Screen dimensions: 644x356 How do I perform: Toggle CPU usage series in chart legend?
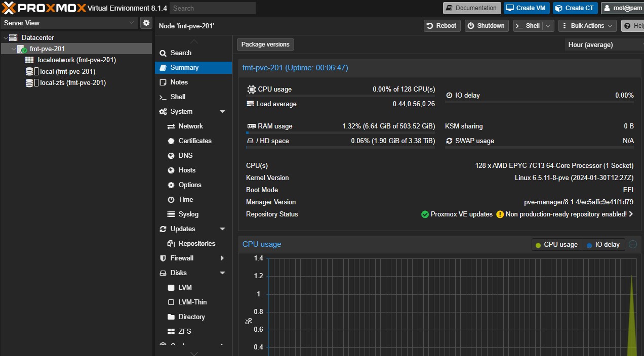pos(556,245)
